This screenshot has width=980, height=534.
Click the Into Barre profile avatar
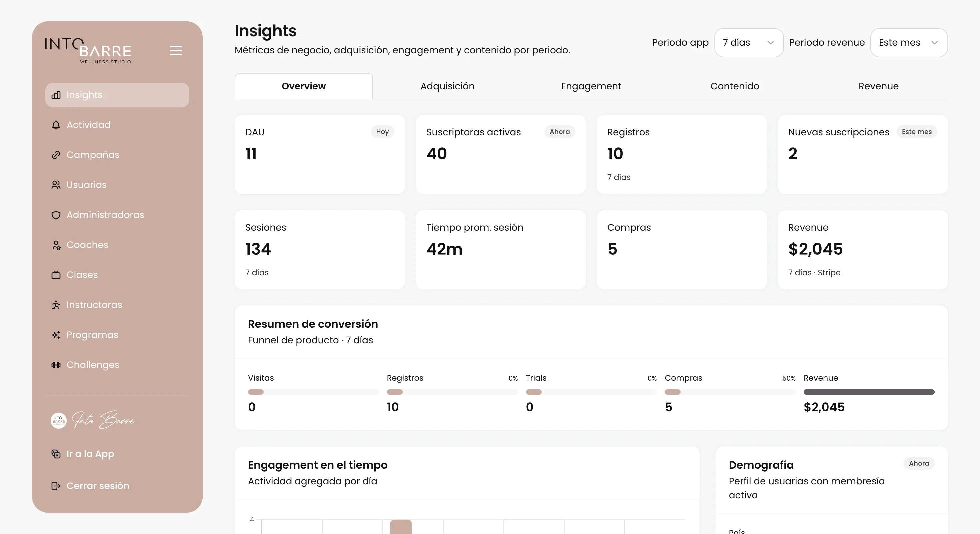point(59,421)
